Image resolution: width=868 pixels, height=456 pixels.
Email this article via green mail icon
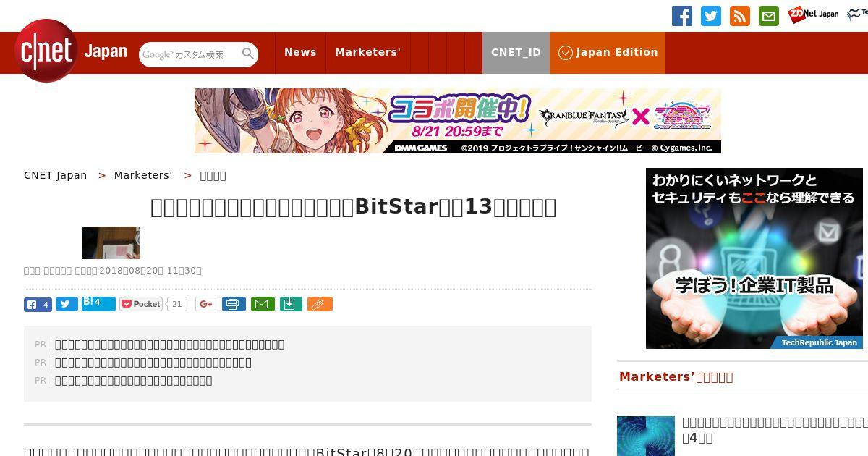tap(263, 304)
